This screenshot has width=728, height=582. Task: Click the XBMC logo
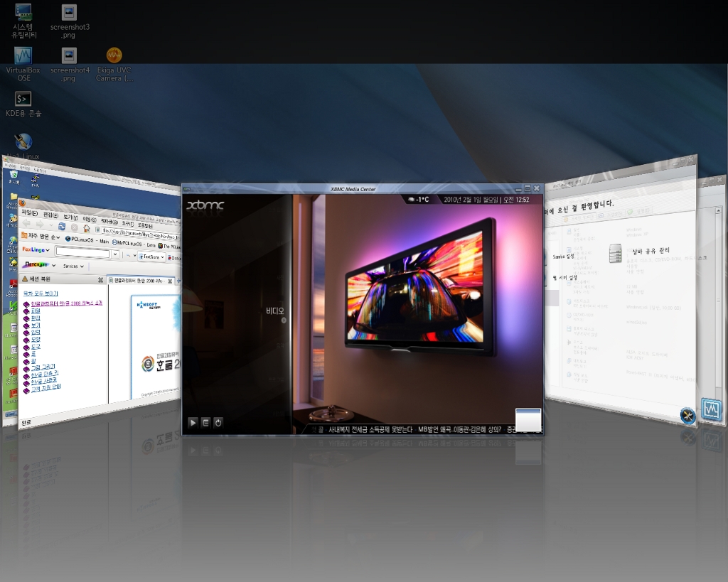(205, 205)
